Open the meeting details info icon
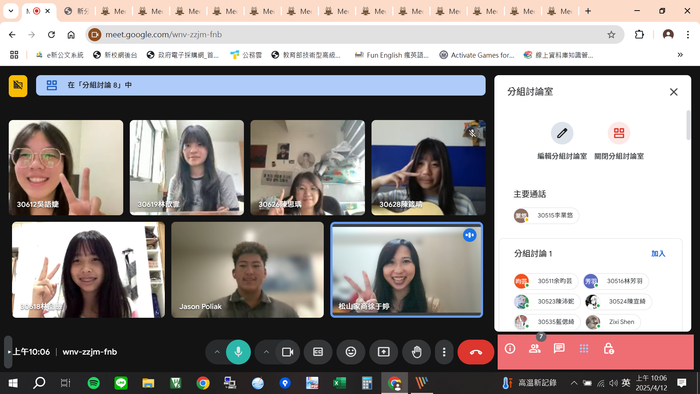The height and width of the screenshot is (394, 700). point(510,348)
